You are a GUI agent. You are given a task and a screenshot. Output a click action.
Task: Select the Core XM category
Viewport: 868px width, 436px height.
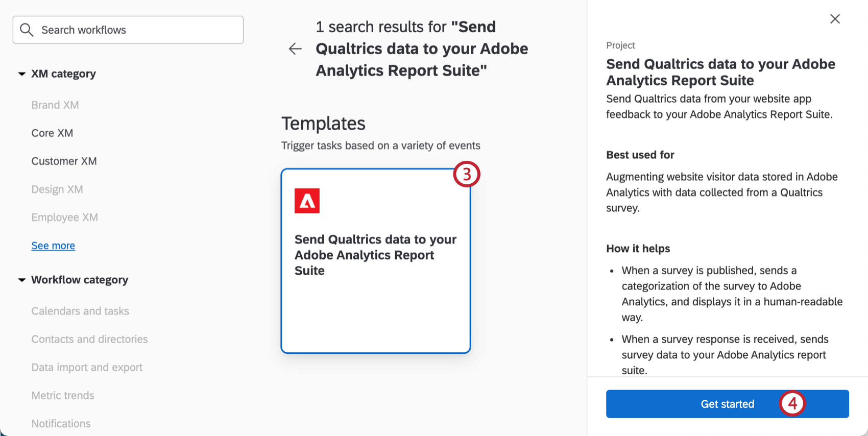[x=52, y=133]
